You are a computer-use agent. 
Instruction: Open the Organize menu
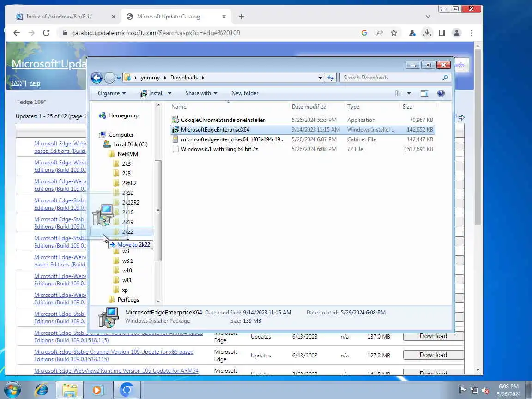112,93
